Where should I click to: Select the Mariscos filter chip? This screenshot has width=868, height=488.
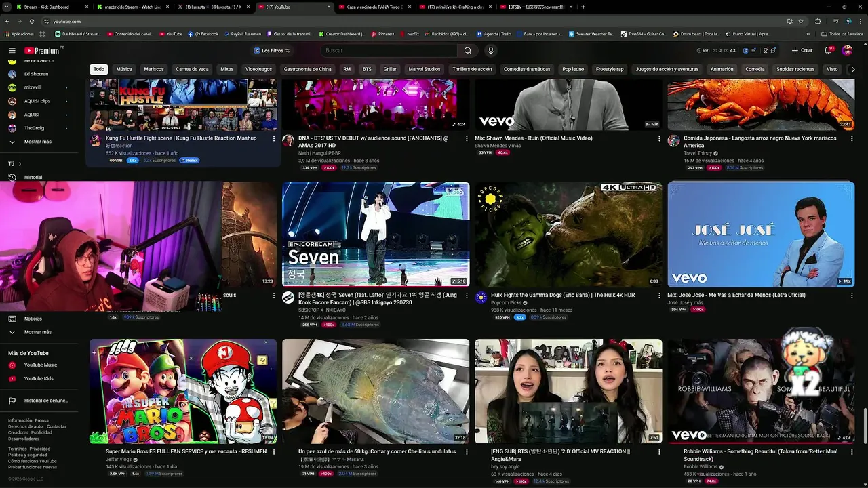pos(154,69)
